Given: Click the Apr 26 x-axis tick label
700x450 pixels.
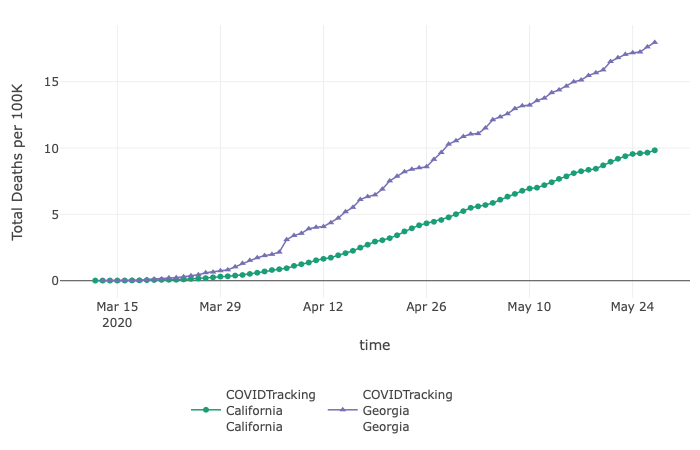Looking at the screenshot, I should pyautogui.click(x=426, y=307).
